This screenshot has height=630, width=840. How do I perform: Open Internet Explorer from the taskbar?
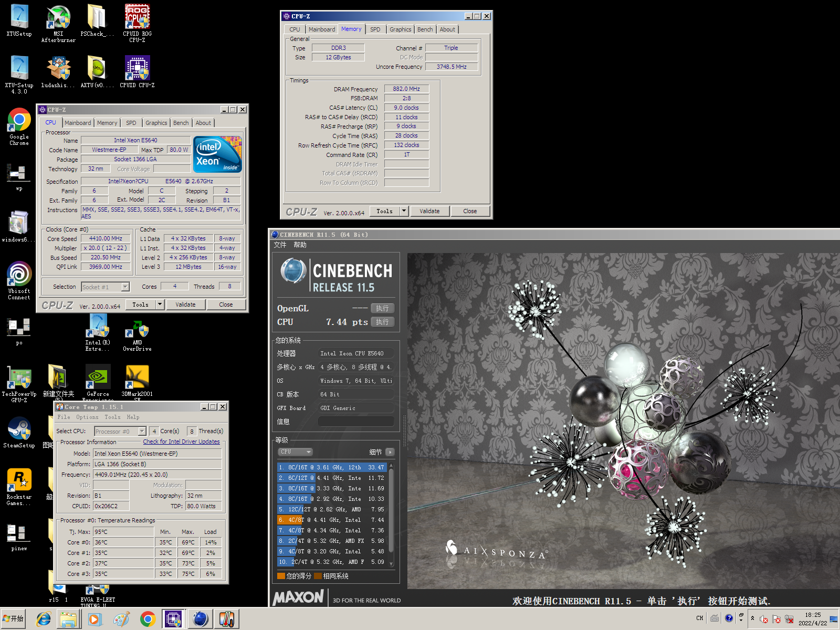pos(43,619)
